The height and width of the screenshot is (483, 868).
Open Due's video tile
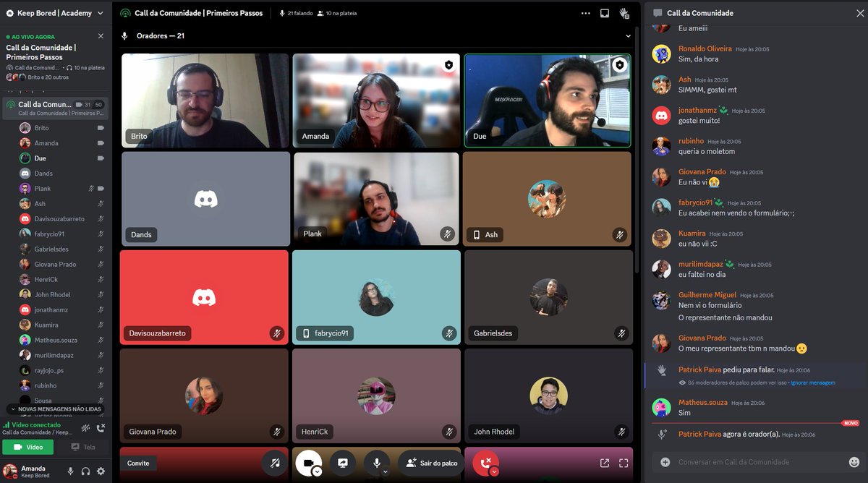[548, 101]
